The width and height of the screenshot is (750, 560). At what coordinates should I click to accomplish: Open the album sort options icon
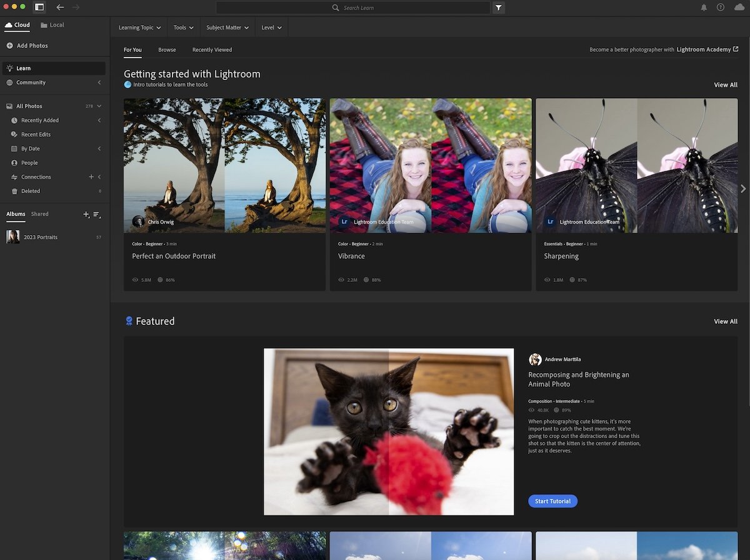click(x=97, y=214)
